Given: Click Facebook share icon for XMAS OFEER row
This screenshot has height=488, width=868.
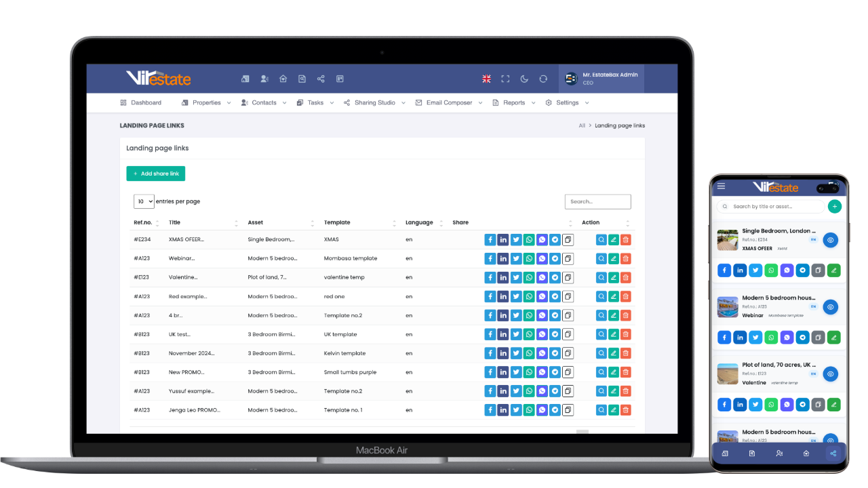Looking at the screenshot, I should pos(490,239).
